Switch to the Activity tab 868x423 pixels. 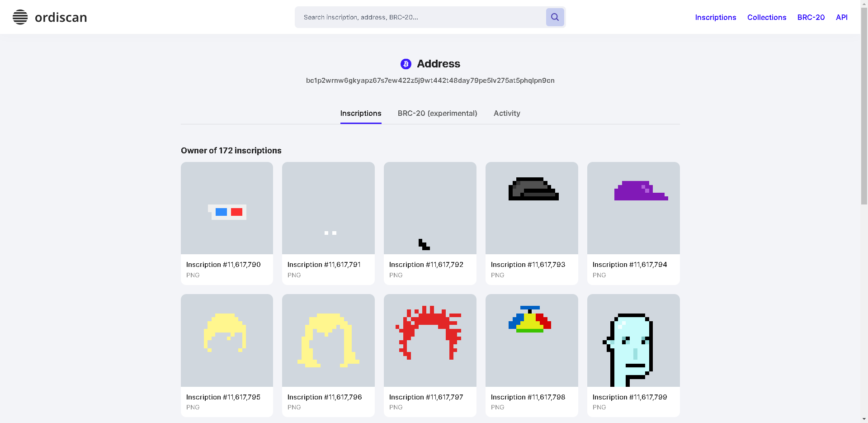click(507, 113)
